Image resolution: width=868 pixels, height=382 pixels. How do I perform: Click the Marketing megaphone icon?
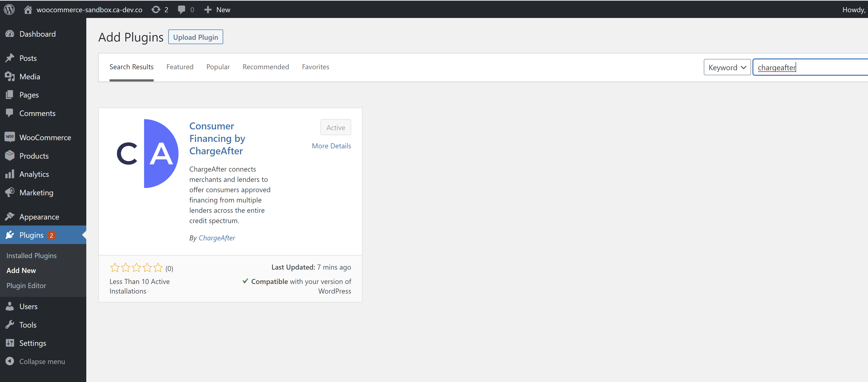(x=10, y=192)
